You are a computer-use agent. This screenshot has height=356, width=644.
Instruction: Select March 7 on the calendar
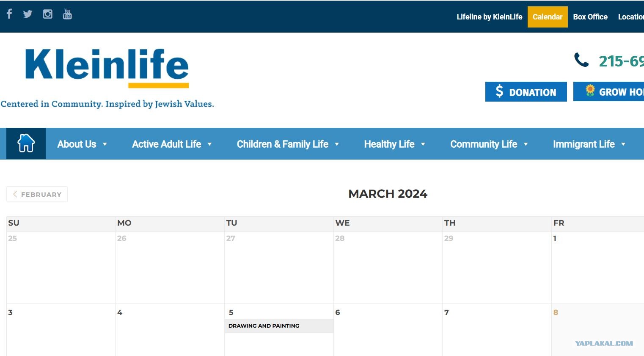446,312
